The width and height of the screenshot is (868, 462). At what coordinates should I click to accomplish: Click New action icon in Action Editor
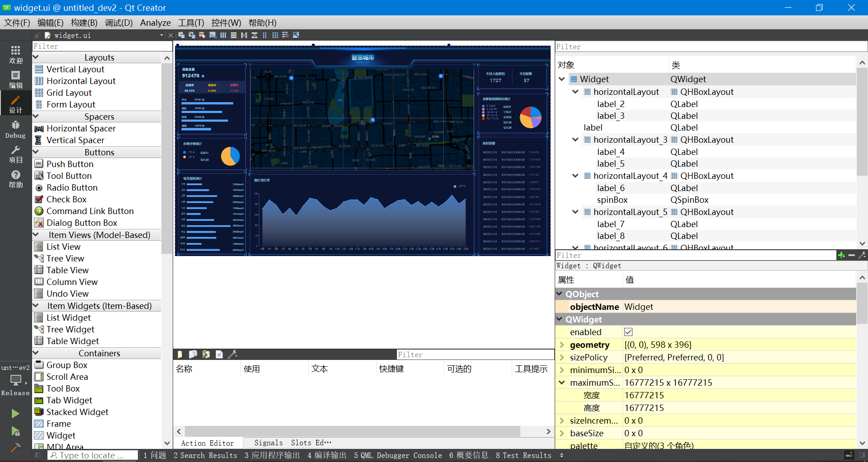(x=180, y=355)
